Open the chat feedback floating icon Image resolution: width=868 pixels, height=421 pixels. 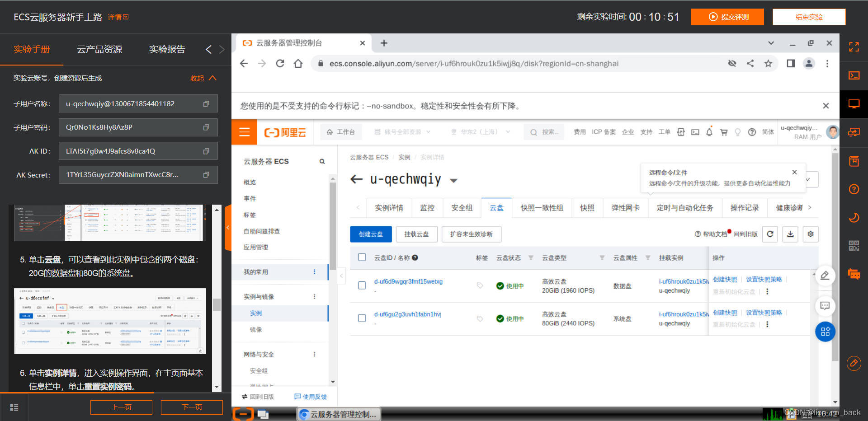[825, 306]
